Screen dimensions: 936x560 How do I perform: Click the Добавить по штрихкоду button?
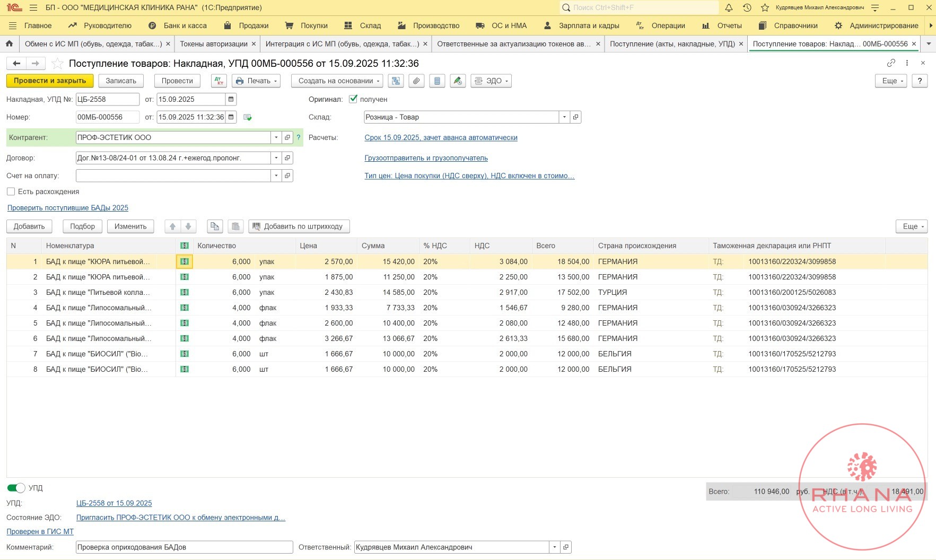[x=299, y=226]
